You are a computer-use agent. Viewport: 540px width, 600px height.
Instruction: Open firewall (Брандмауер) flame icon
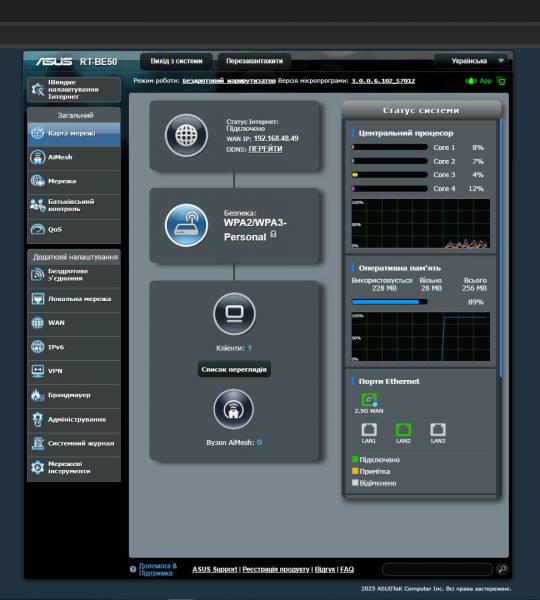(x=38, y=395)
